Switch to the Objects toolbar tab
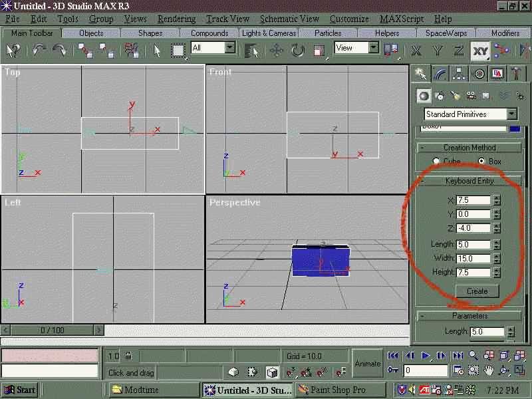532x399 pixels. 91,33
